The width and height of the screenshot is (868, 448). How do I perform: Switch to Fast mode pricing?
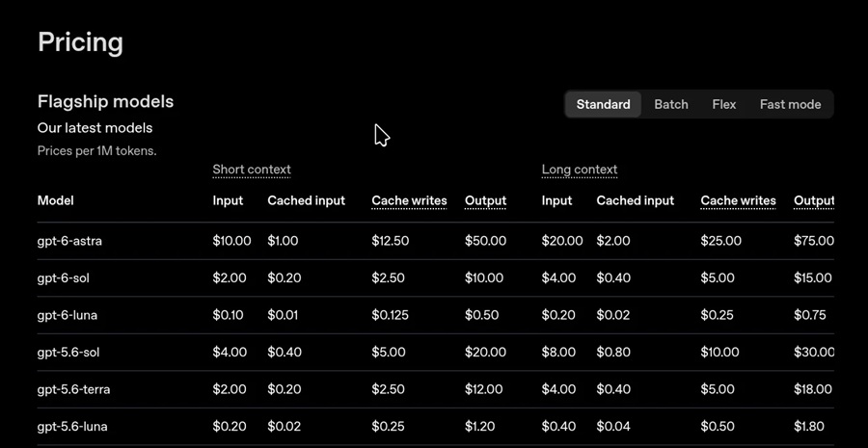tap(790, 104)
